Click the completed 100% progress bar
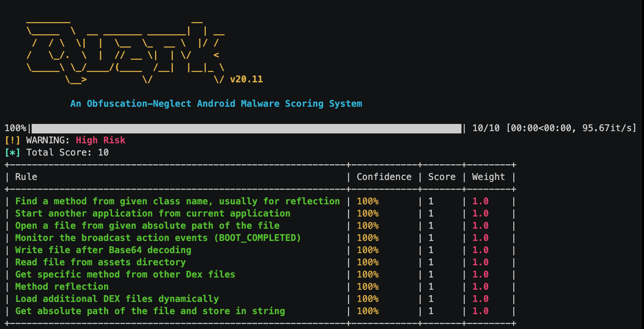This screenshot has height=329, width=644. coord(246,128)
